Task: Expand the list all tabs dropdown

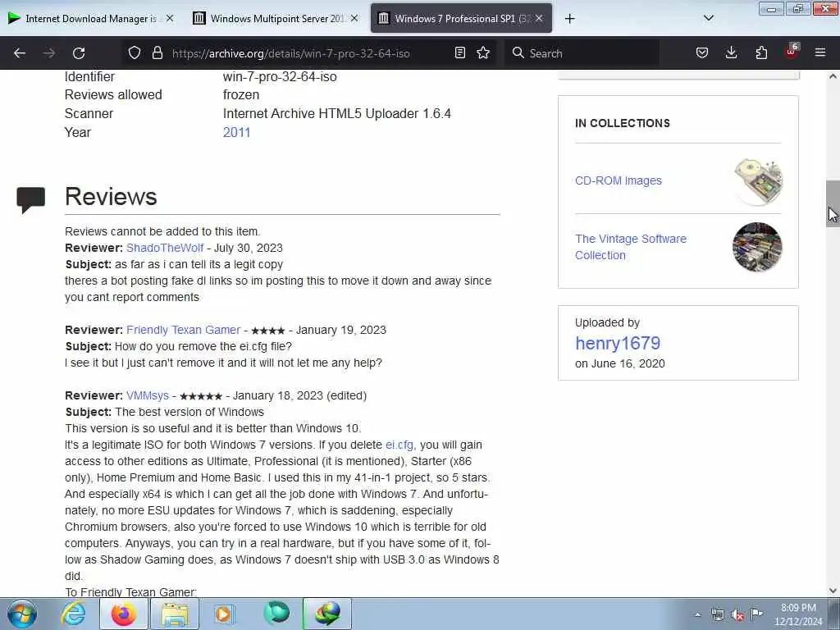Action: click(x=708, y=18)
